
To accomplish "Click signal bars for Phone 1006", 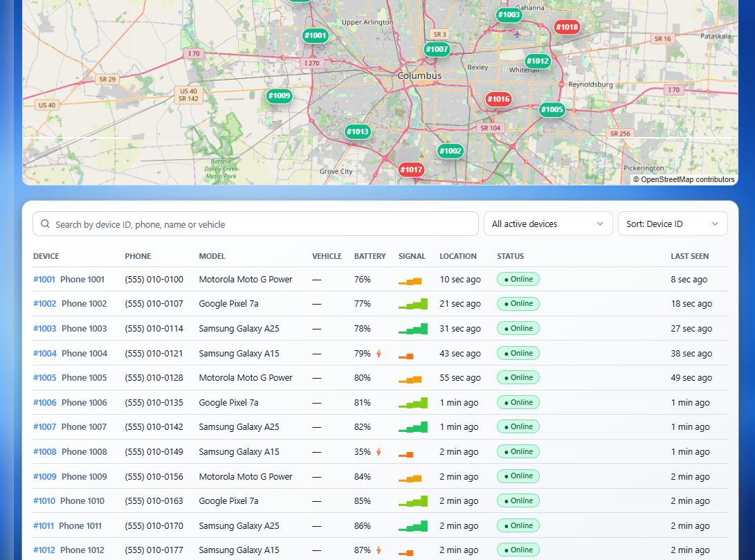I will point(413,403).
